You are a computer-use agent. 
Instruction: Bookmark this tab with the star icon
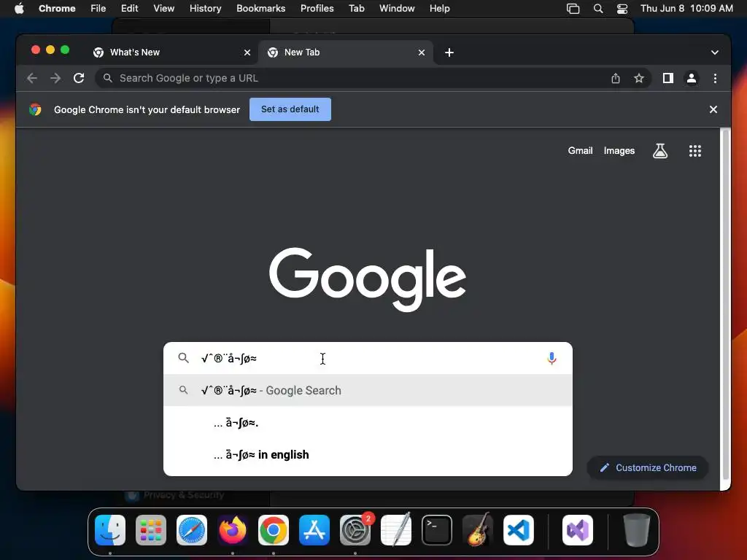point(639,78)
